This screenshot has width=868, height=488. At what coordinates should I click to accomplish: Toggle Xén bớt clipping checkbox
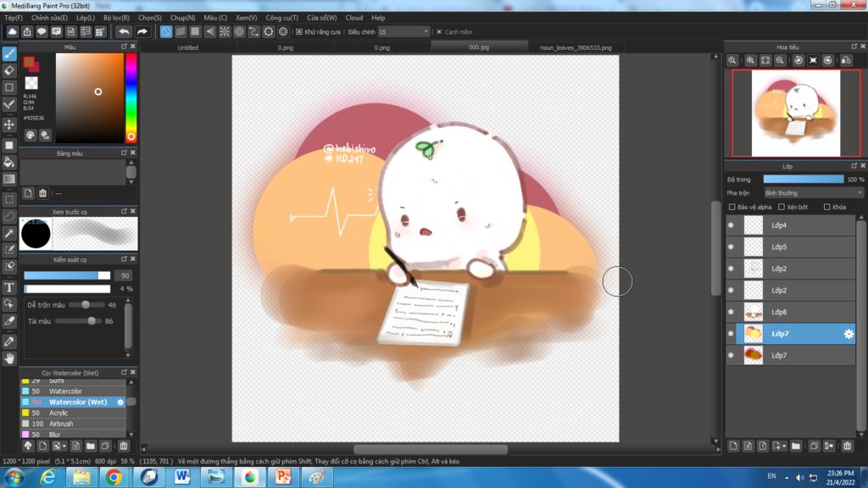(x=781, y=207)
